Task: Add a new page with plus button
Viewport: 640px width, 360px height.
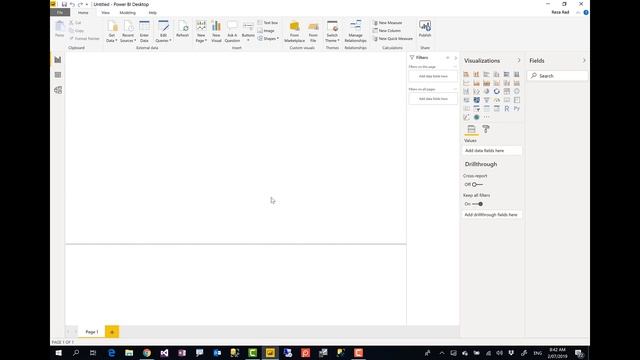Action: [x=112, y=332]
